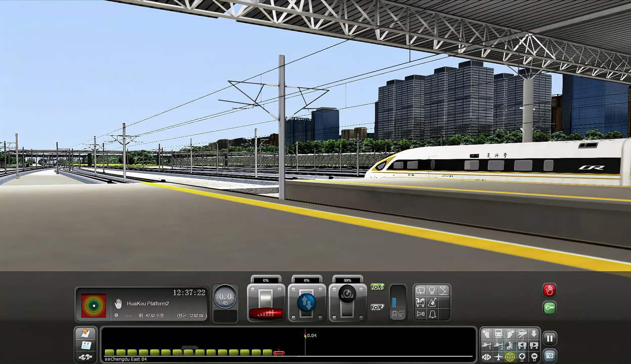Click the blue reverser direction control
This screenshot has width=631, height=364.
click(x=306, y=302)
